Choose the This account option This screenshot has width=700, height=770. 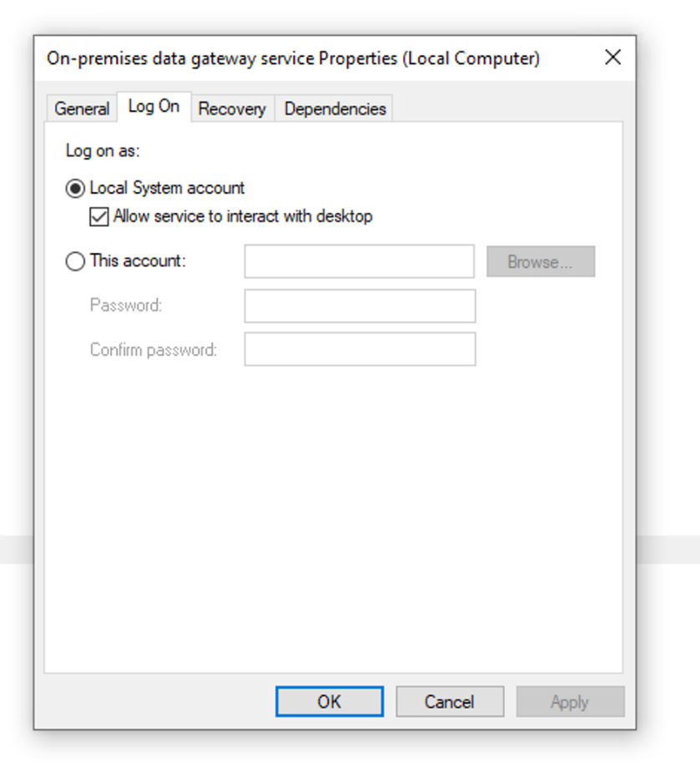(x=77, y=261)
